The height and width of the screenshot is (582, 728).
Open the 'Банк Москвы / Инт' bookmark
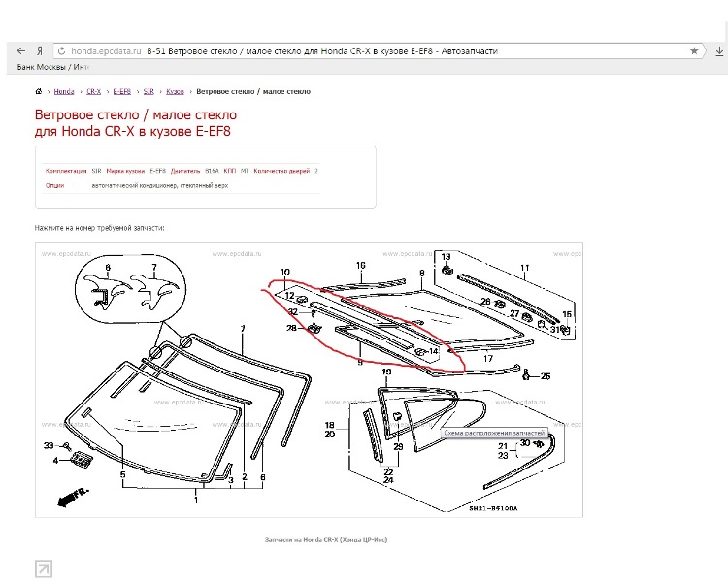click(52, 67)
